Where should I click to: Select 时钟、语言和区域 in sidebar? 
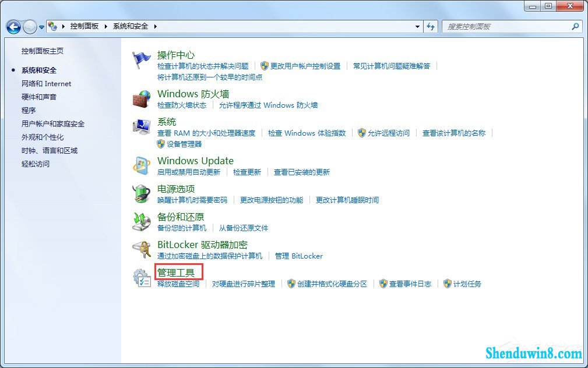pos(50,151)
